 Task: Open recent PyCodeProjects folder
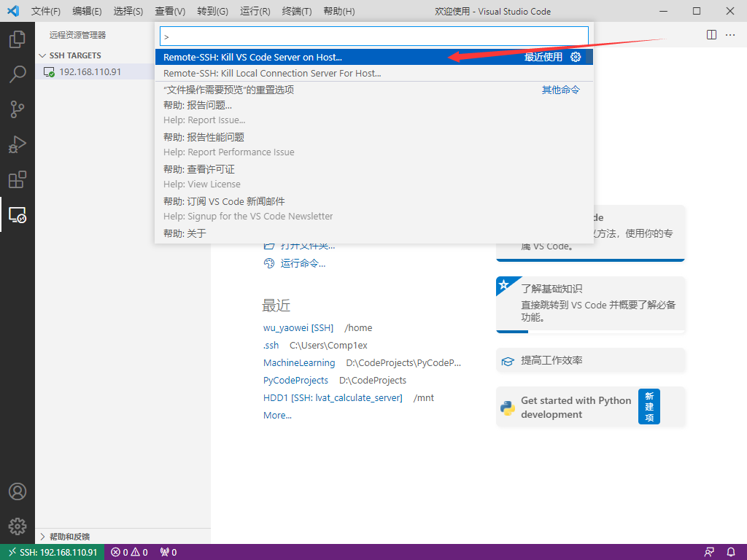point(295,381)
